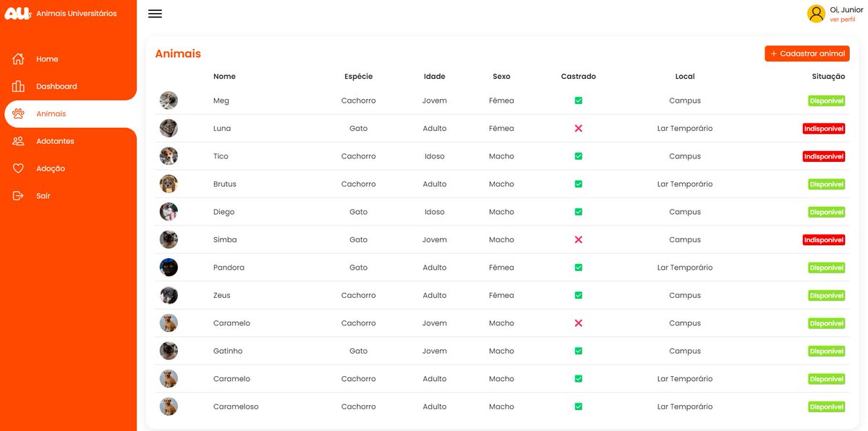Select the Home icon in the sidebar
868x431 pixels.
point(20,59)
